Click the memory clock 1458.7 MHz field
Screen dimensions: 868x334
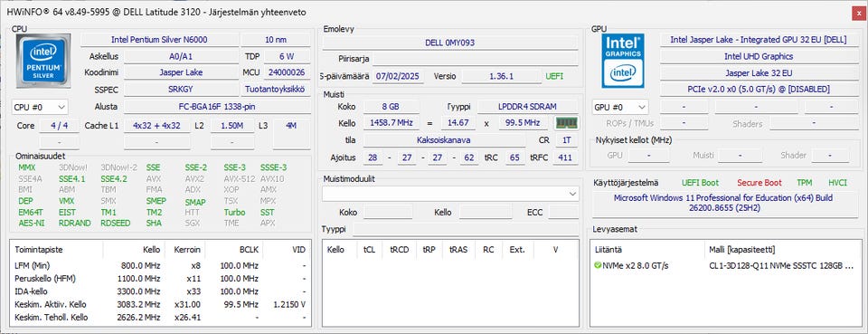391,123
